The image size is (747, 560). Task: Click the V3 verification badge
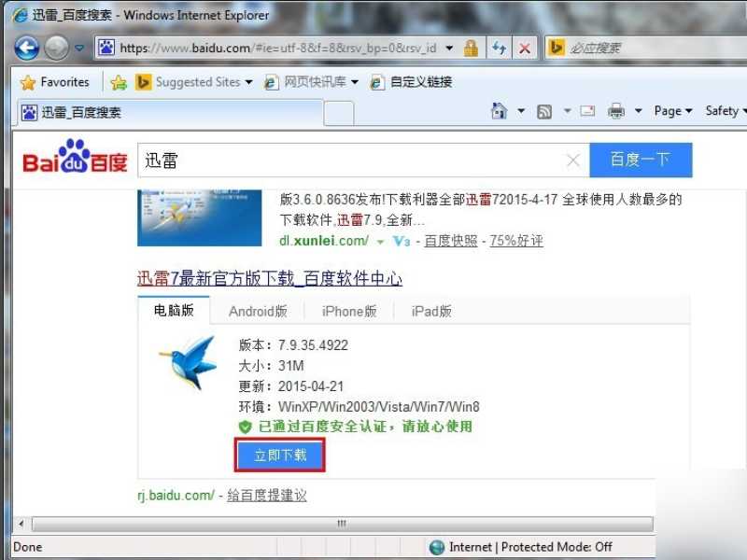pyautogui.click(x=402, y=241)
